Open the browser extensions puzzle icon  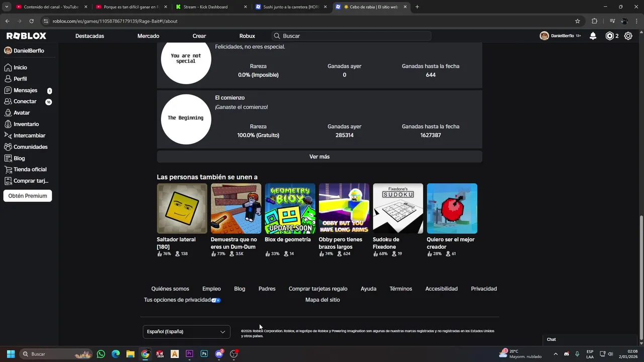click(594, 21)
